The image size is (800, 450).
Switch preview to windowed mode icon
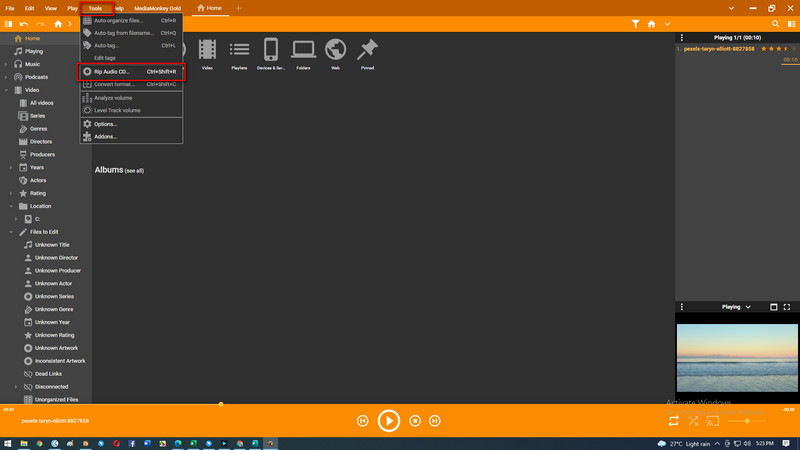(773, 307)
